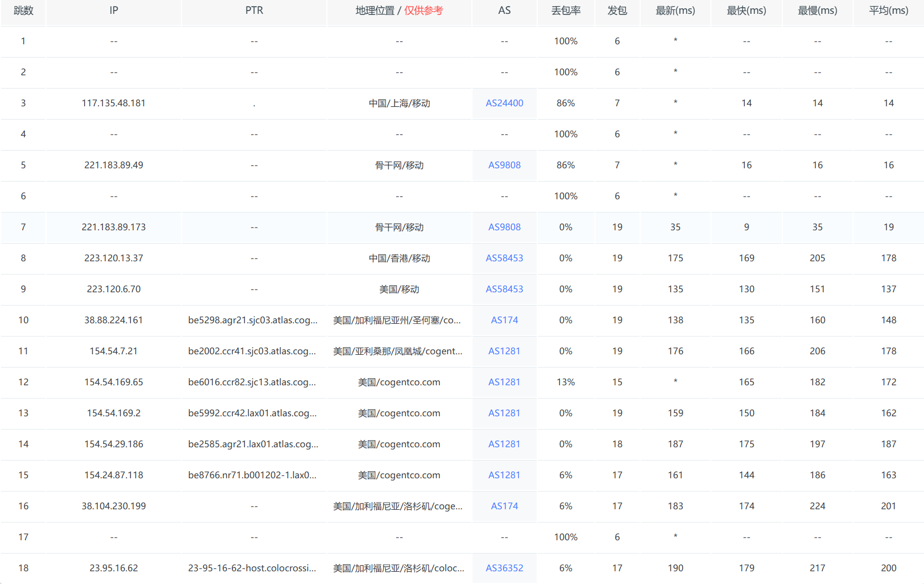This screenshot has width=924, height=584.
Task: Click the 中国/上海/移动 location cell
Action: [x=399, y=103]
